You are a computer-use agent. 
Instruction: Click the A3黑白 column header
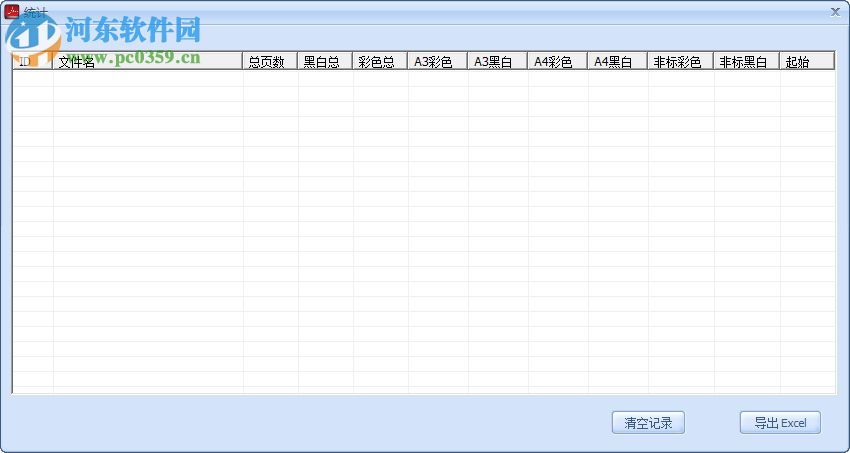pyautogui.click(x=497, y=61)
